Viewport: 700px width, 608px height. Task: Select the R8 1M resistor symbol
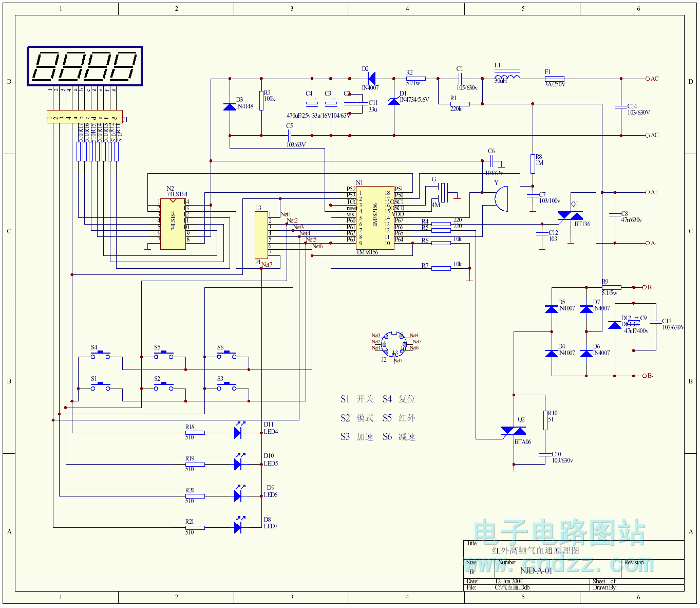(x=533, y=164)
